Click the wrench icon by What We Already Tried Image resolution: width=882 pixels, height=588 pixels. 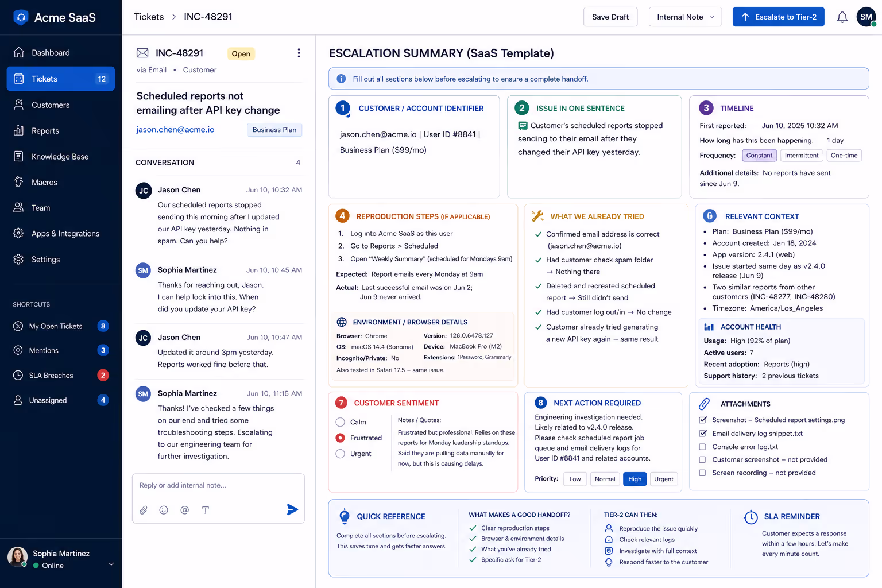(537, 216)
